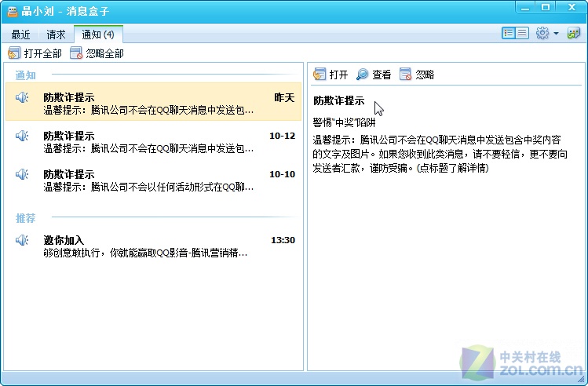Select the 防欺诈提示 notification dated 10-12
This screenshot has width=588, height=386.
click(x=153, y=140)
